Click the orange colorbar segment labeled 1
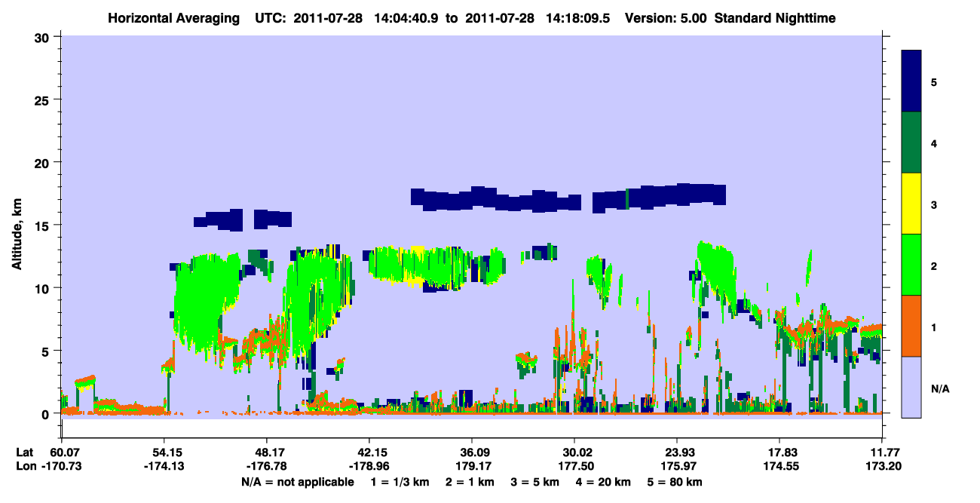Viewport: 980px width, 503px height. [x=911, y=326]
